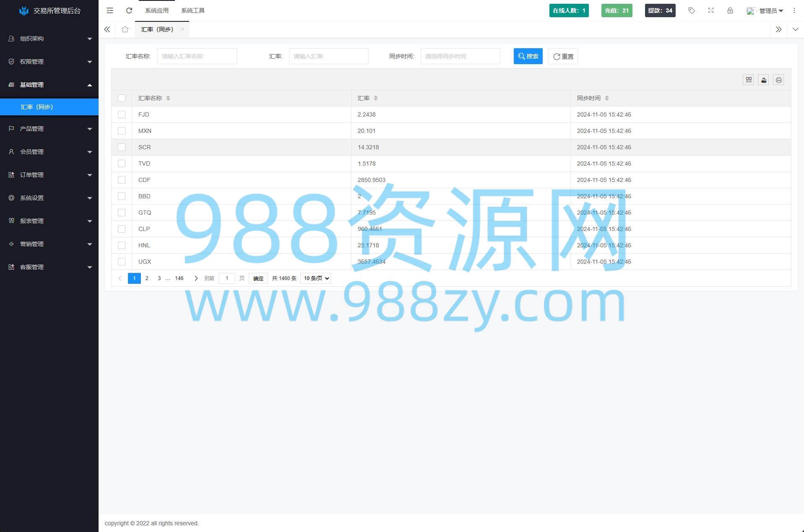Click the 搜索 search button
804x532 pixels.
528,56
